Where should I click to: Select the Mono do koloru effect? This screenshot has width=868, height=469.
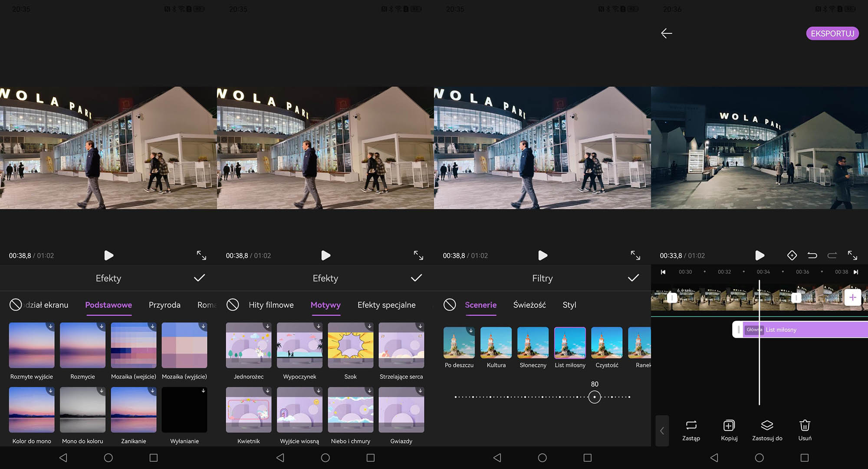pos(82,410)
